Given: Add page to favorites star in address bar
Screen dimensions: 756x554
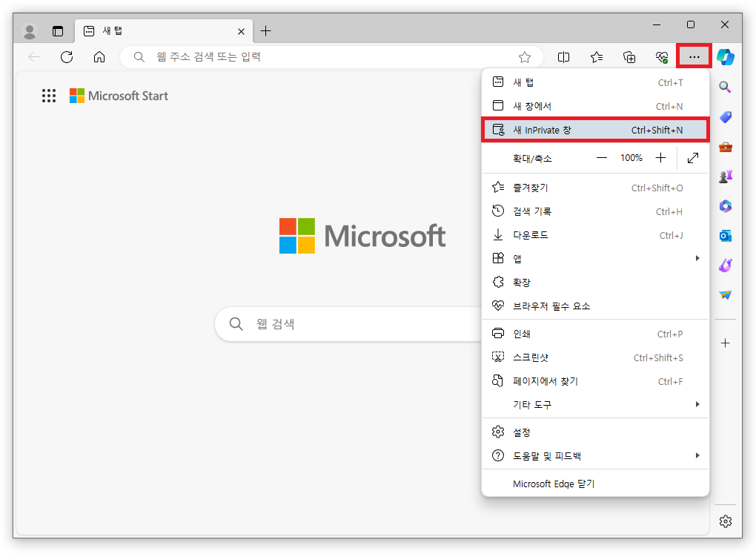Looking at the screenshot, I should (x=525, y=57).
